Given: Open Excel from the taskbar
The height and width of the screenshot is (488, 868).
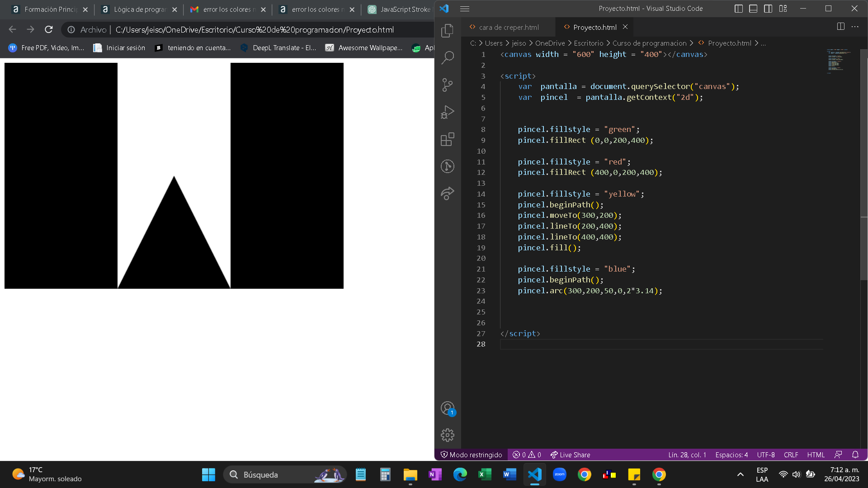Looking at the screenshot, I should (485, 474).
